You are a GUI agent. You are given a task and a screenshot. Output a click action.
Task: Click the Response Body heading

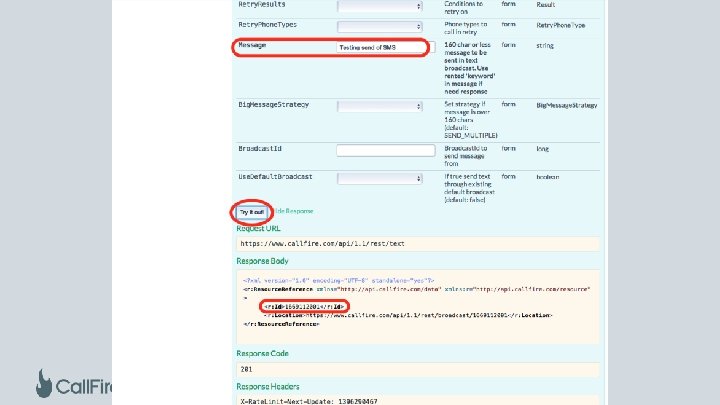coord(262,261)
